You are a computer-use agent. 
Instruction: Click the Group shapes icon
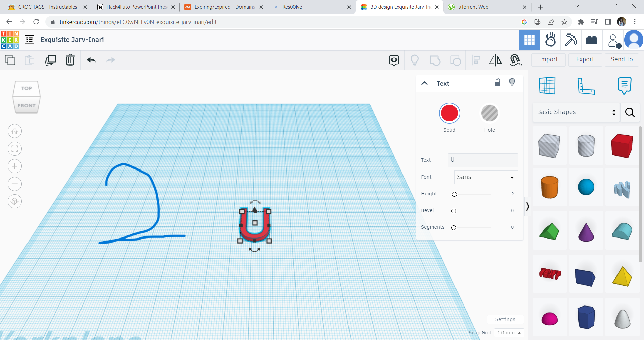435,60
